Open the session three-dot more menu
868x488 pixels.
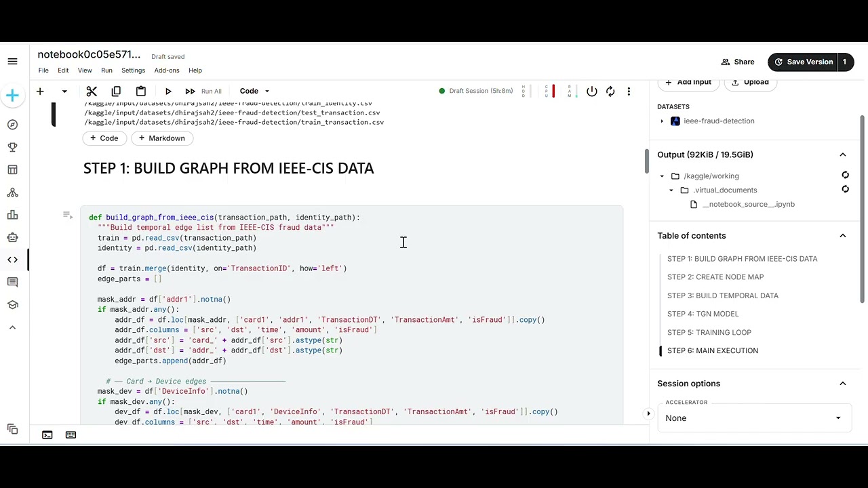pyautogui.click(x=629, y=91)
